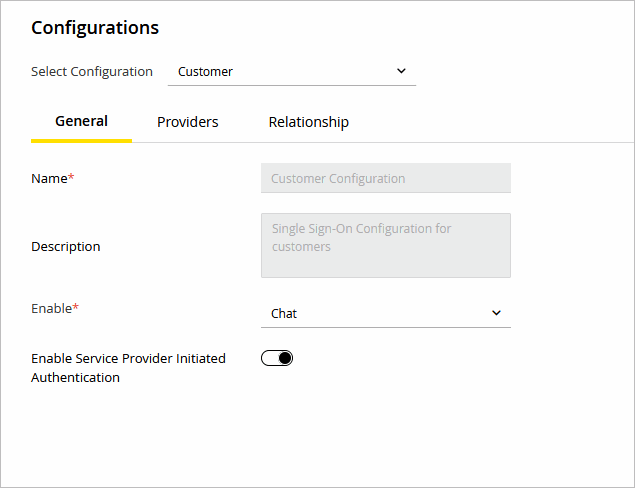
Task: Click the Enable field label
Action: (x=55, y=308)
